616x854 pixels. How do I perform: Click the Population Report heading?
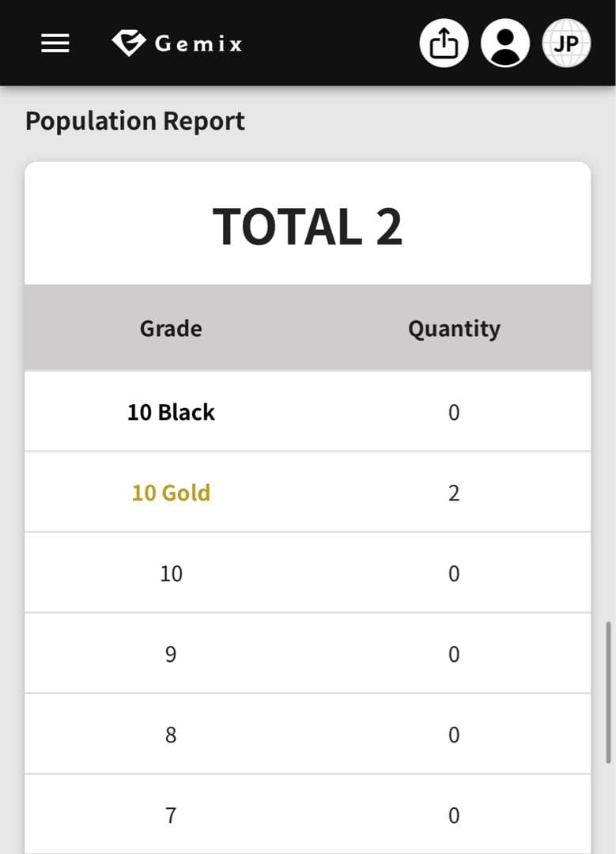(135, 121)
